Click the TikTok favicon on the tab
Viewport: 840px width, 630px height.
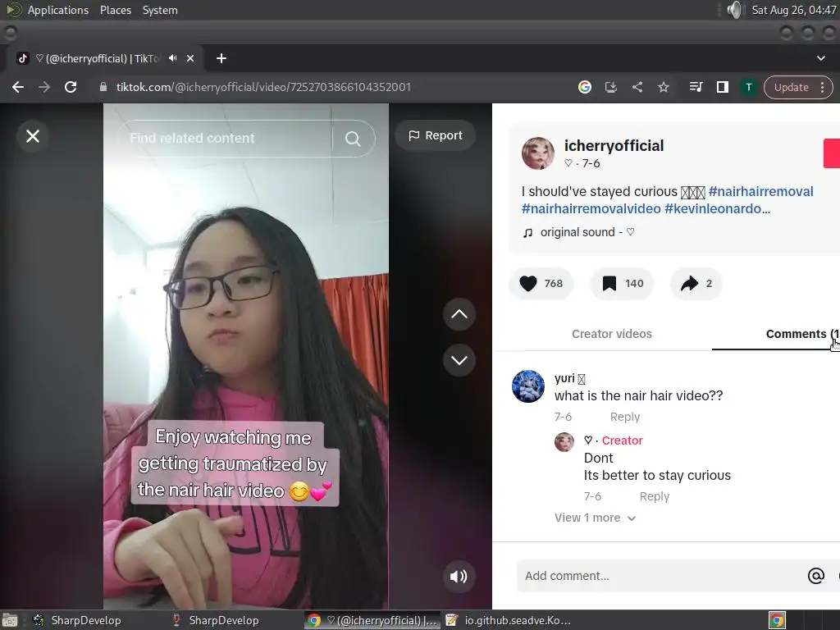(x=22, y=58)
